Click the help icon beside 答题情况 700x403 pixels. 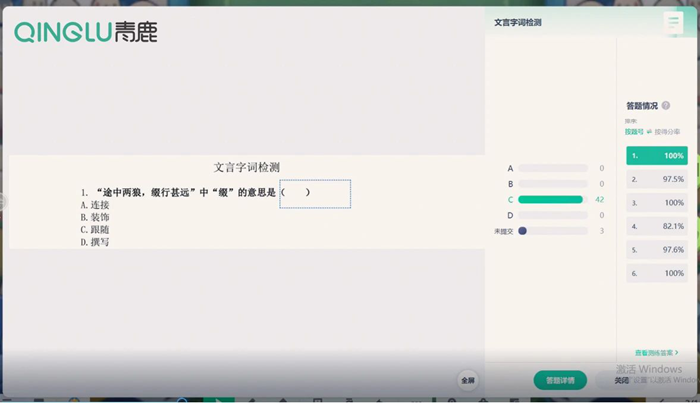(666, 105)
